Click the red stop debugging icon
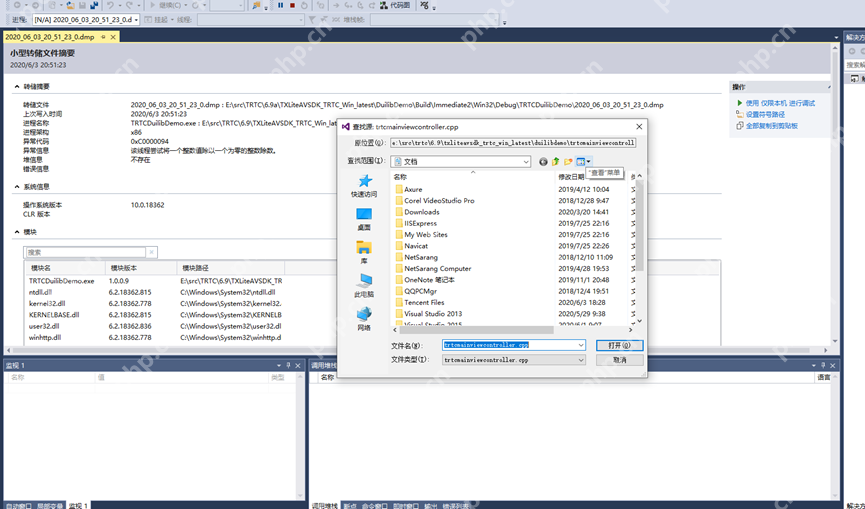 click(x=292, y=5)
